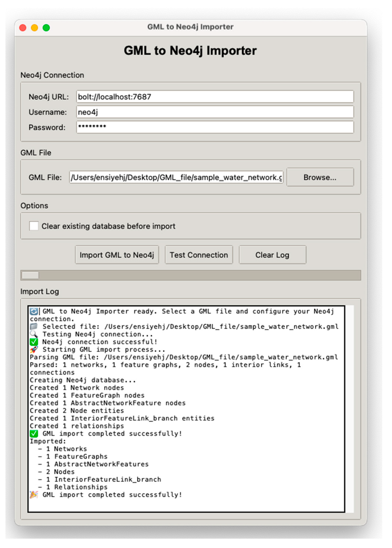
Task: Open file chooser with Browse button
Action: pos(320,177)
